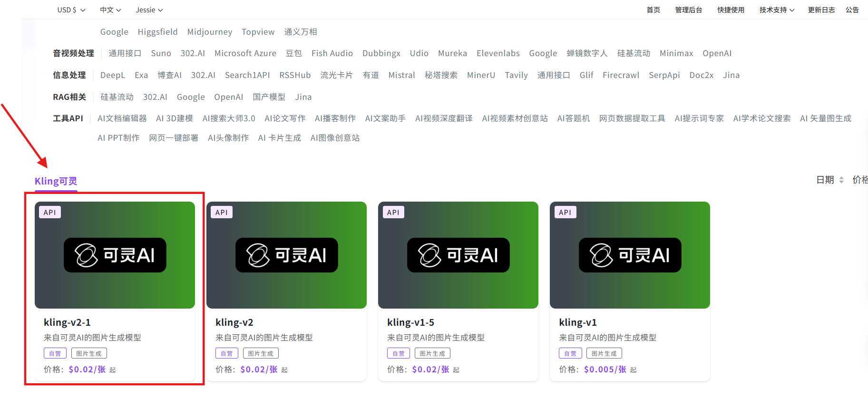Open AI搜索大师3.0 tool API
The image size is (868, 398).
click(229, 118)
